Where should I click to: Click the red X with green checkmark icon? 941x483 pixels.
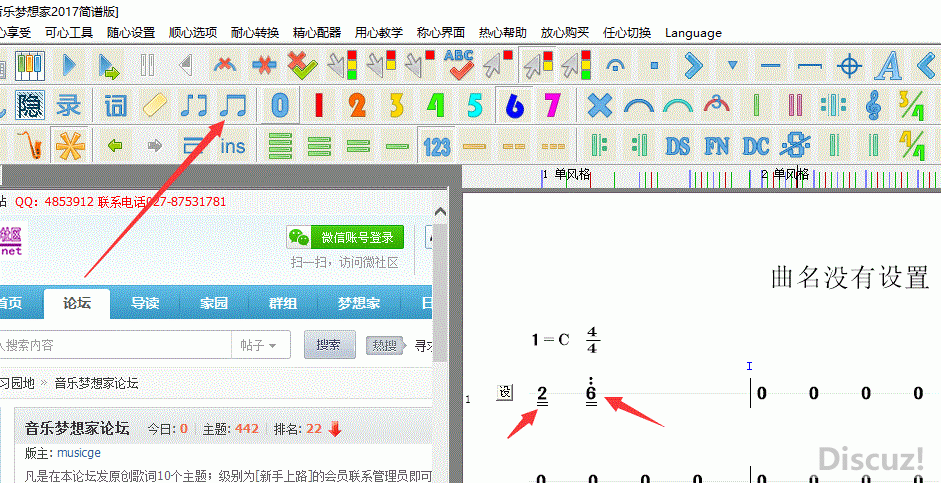coord(302,65)
